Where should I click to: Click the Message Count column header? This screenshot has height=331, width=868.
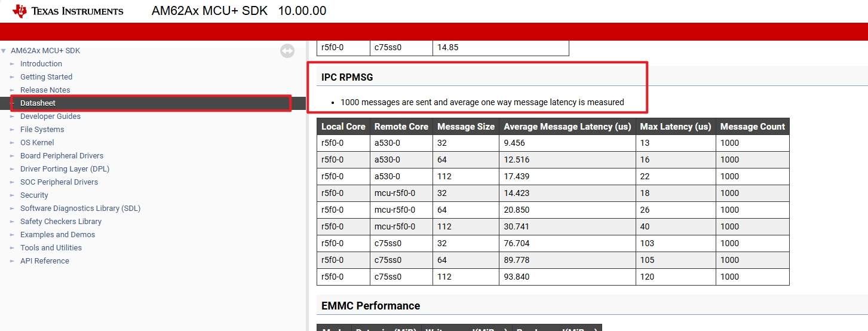pyautogui.click(x=752, y=127)
